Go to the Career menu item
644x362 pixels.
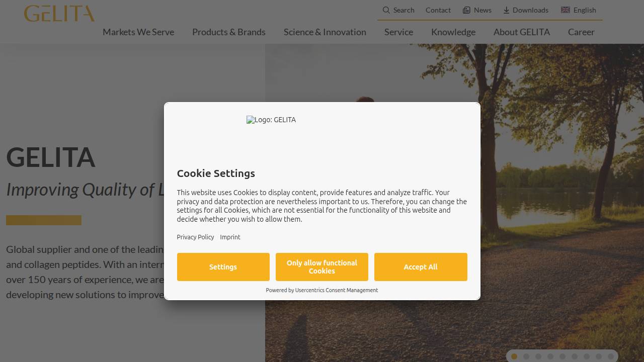581,32
